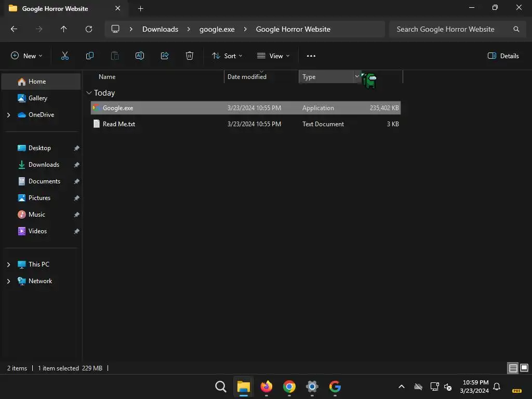Navigate to google.exe folder in breadcrumb
The image size is (532, 399).
click(x=217, y=29)
